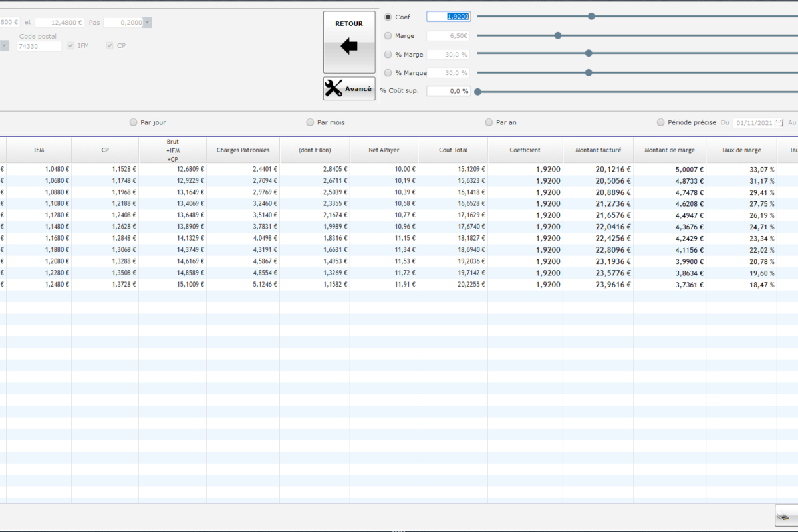Click the Charges Patronales column header
The height and width of the screenshot is (532, 798).
243,150
